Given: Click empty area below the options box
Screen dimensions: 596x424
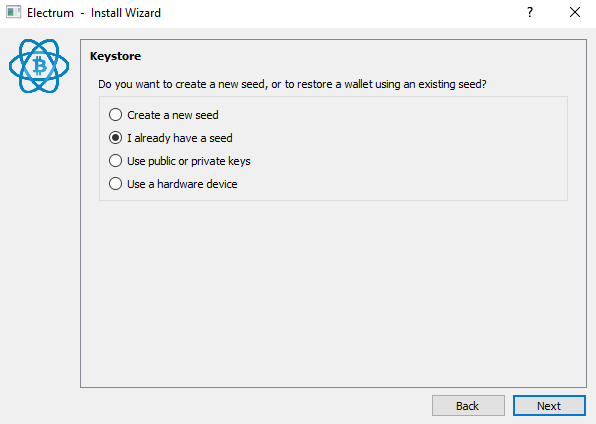Looking at the screenshot, I should 333,293.
